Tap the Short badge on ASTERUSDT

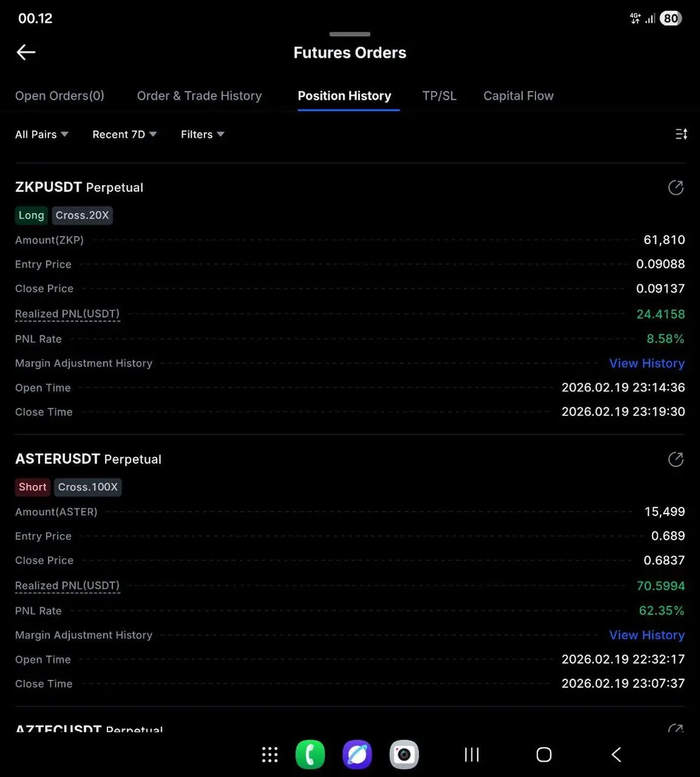[32, 488]
